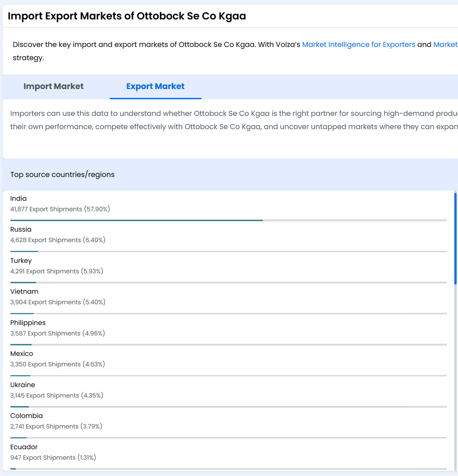Open Market Intelligence for Exporters link
The height and width of the screenshot is (476, 458).
click(358, 44)
